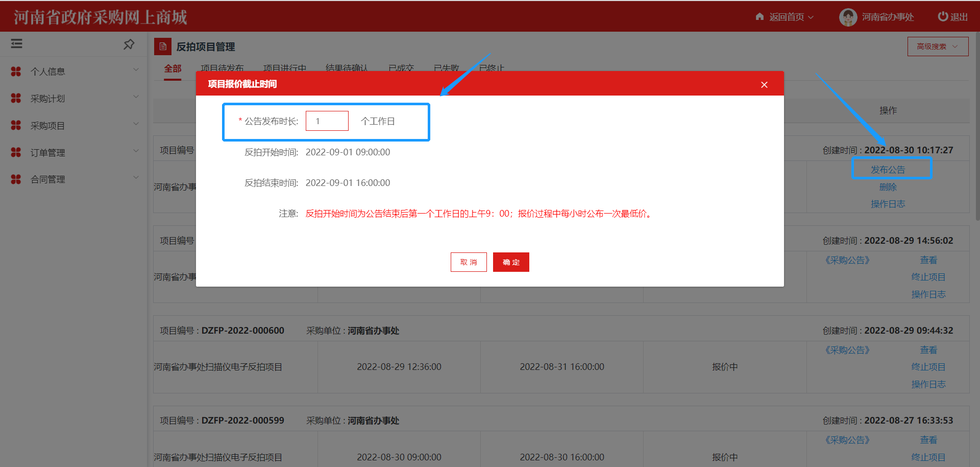Click the 取消 button in the dialog
980x467 pixels.
469,262
